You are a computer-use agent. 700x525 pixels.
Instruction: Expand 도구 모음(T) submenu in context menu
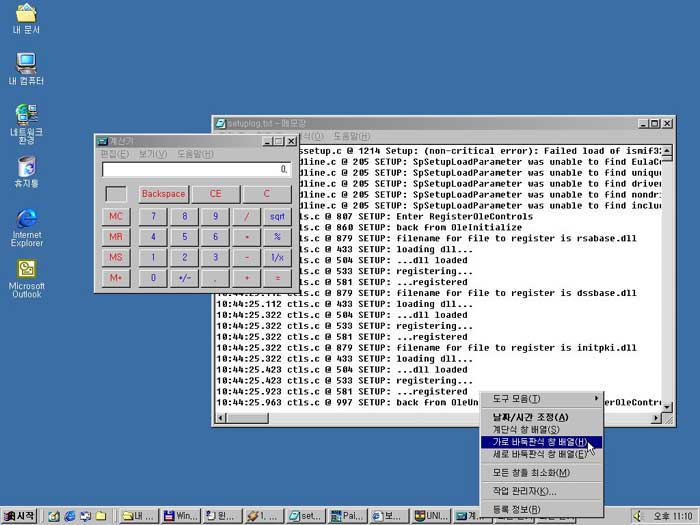[542, 399]
